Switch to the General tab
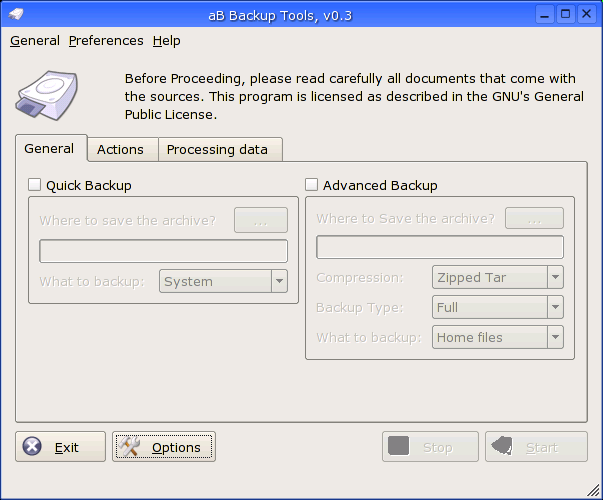 [51, 148]
